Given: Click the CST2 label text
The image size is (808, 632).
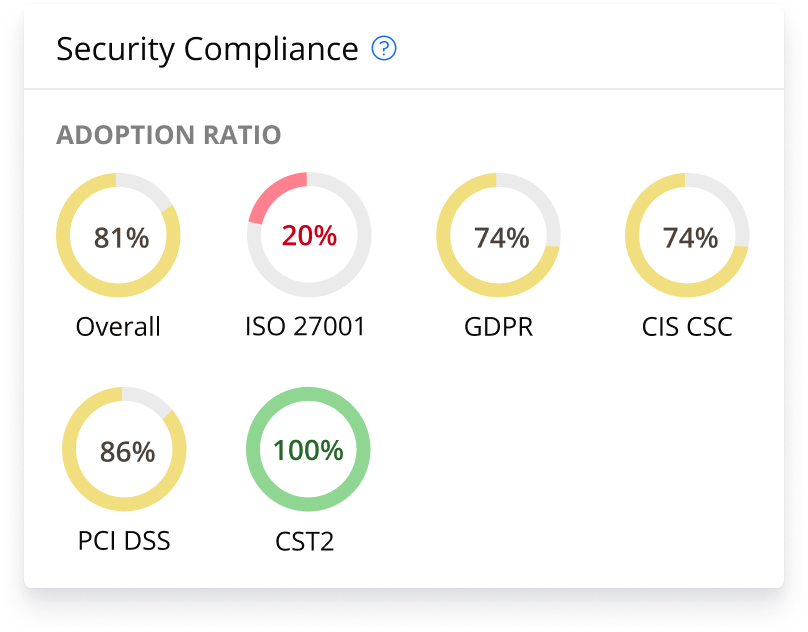Looking at the screenshot, I should (304, 542).
